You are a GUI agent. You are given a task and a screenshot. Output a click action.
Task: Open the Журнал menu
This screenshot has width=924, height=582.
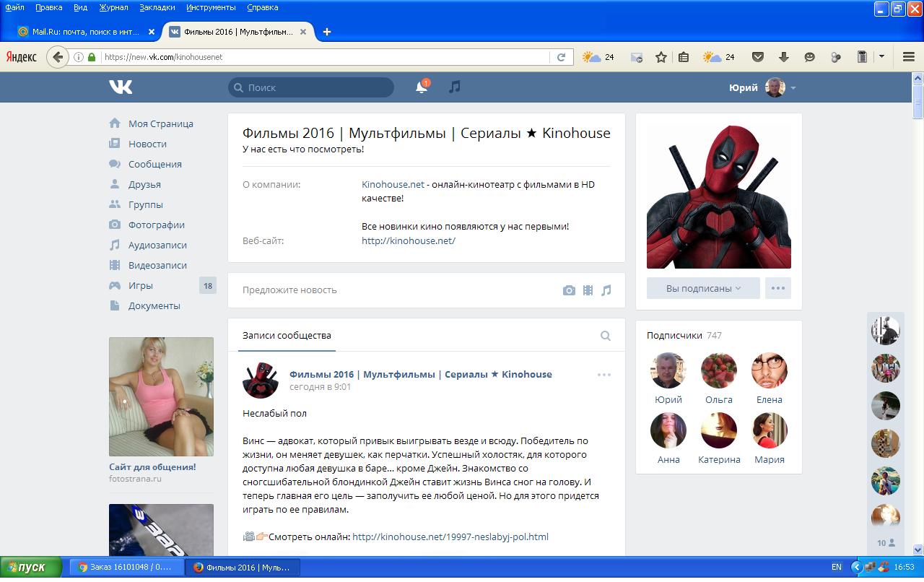click(x=113, y=7)
